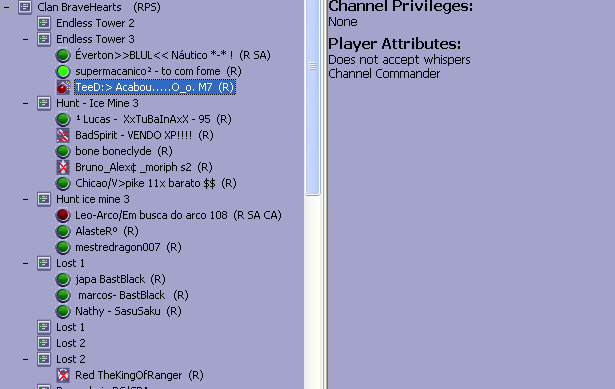Screen dimensions: 615x389
Task: Select player Bruno_Alex¢ _moriph s2
Action: point(144,167)
